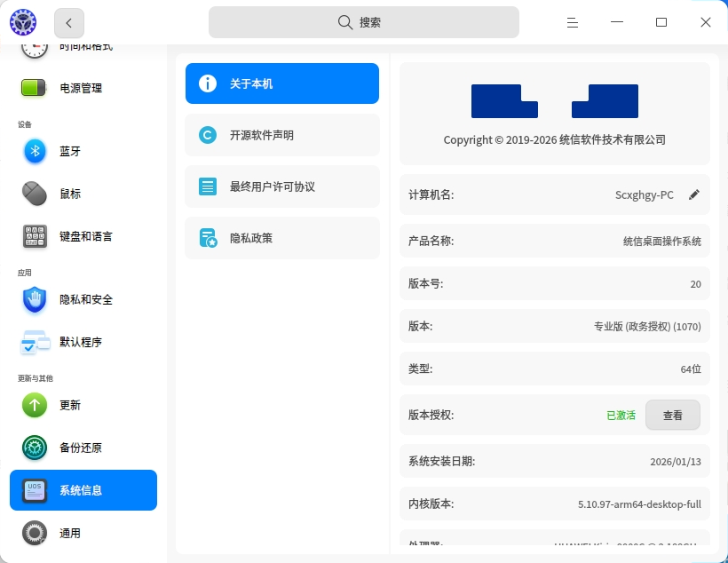Click inside the 搜索 search field
Screen dimensions: 728x563
[x=363, y=21]
